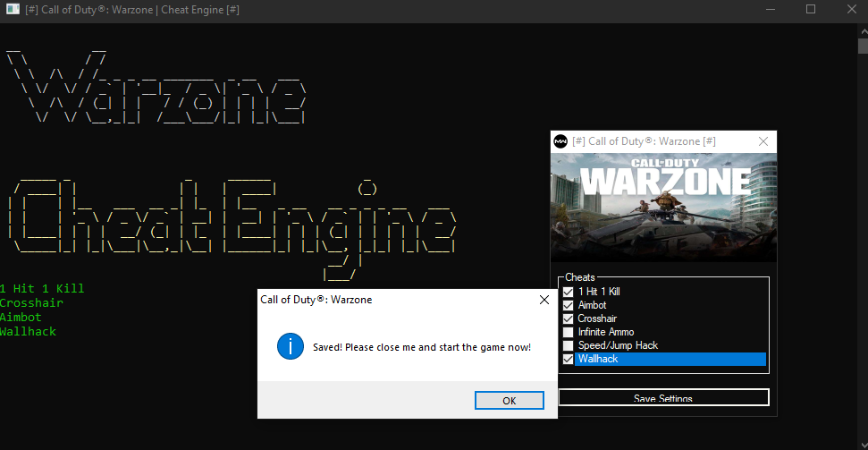
Task: Click the 'Cheats' group box label
Action: 579,277
